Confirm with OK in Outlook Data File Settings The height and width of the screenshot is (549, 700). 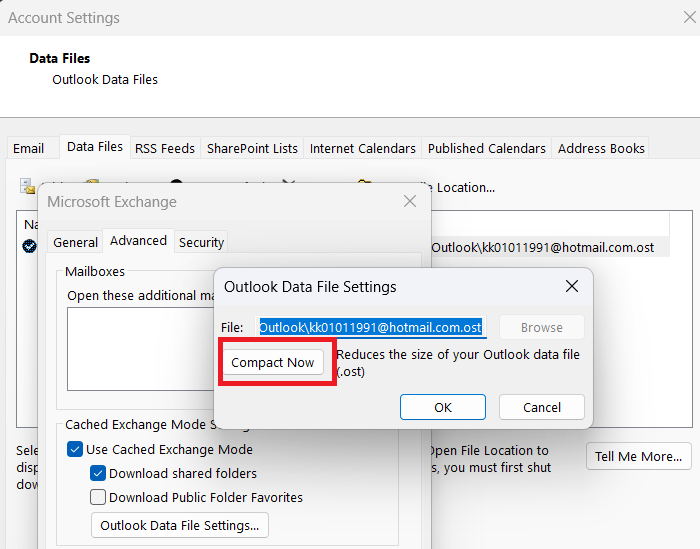pos(442,407)
